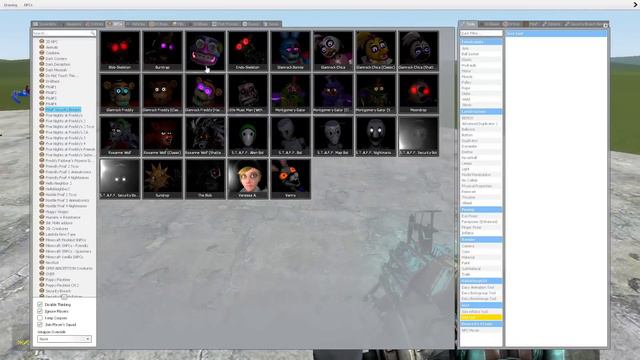Select Roxanne Wolf (Classic) icon

tap(162, 136)
